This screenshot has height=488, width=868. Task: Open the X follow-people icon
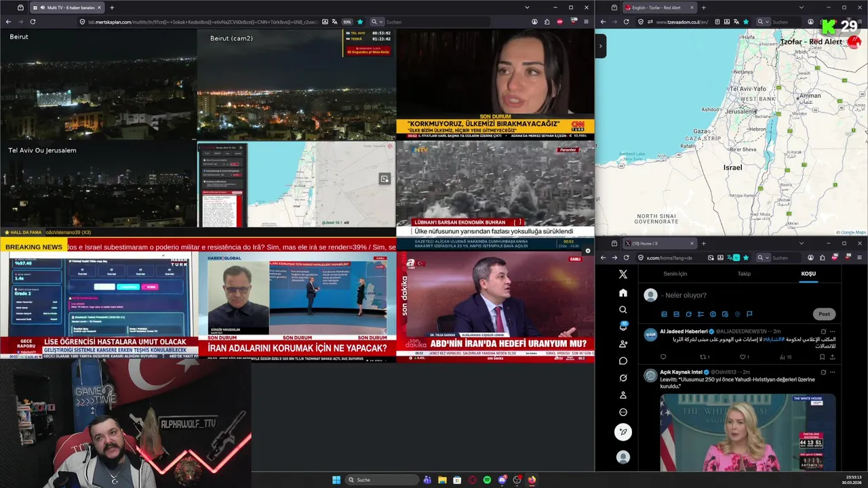623,344
